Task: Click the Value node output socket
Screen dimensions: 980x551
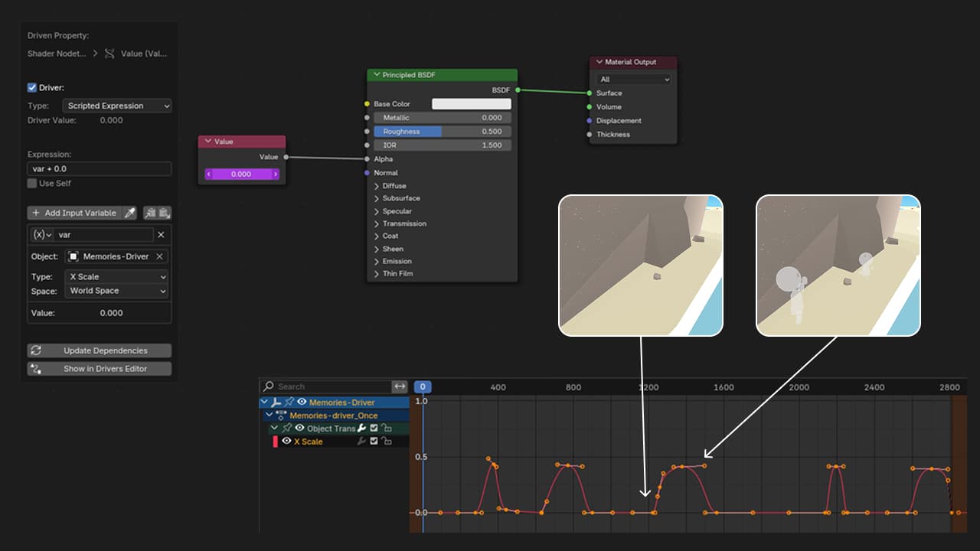Action: coord(286,157)
